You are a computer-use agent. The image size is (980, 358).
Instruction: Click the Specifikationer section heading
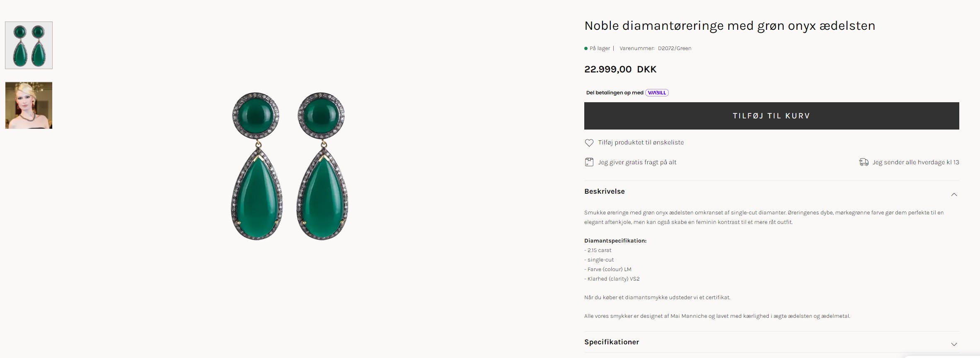[611, 342]
